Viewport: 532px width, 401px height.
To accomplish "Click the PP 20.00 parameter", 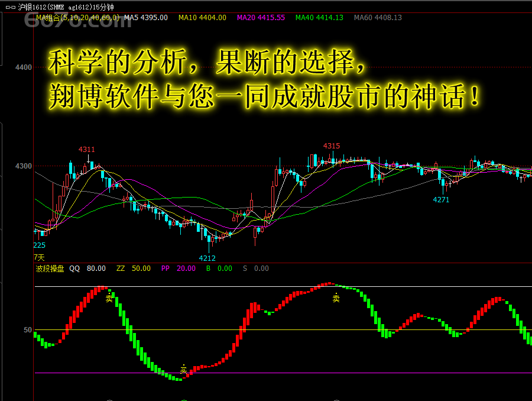I will (x=179, y=269).
